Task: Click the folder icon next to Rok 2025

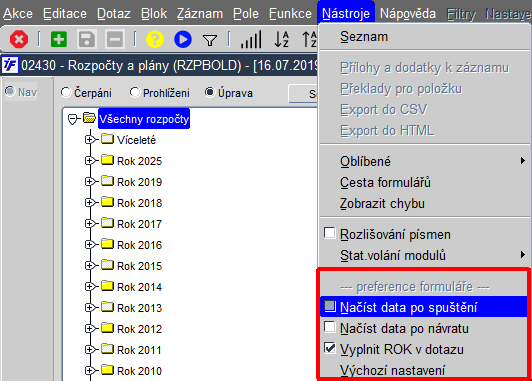Action: coord(107,160)
